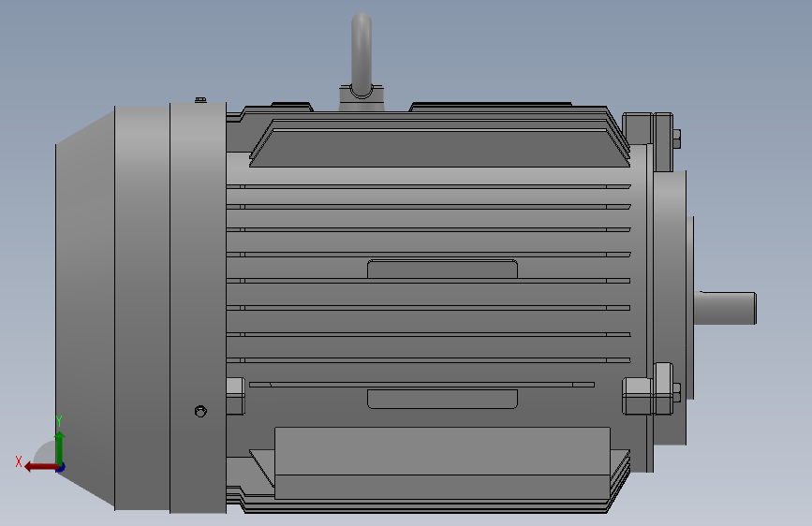Select the rectangular terminal box at the motor's bottom
Image resolution: width=812 pixels, height=526 pixels.
click(x=442, y=463)
